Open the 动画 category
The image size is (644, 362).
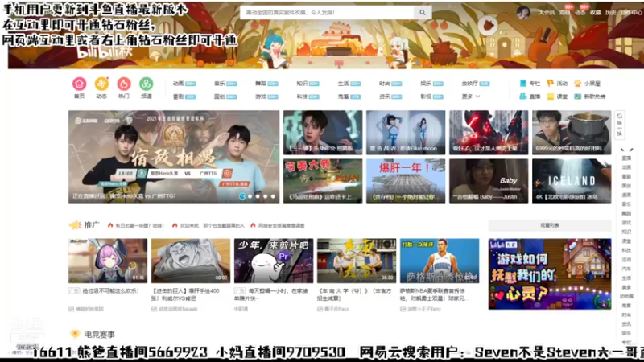pos(178,84)
